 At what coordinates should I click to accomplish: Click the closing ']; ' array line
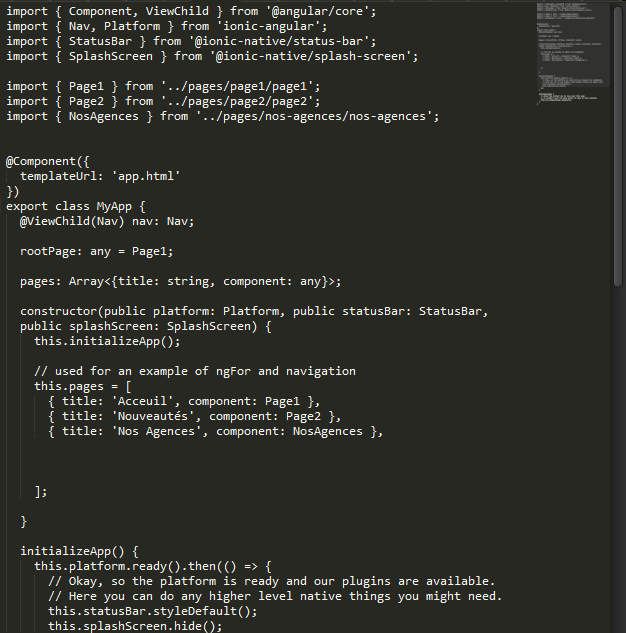[x=41, y=491]
